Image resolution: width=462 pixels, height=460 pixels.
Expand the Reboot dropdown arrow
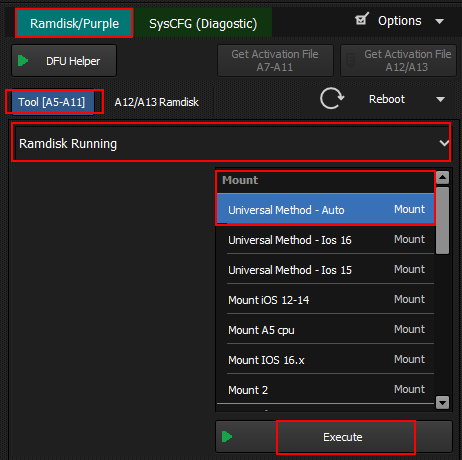tap(441, 99)
